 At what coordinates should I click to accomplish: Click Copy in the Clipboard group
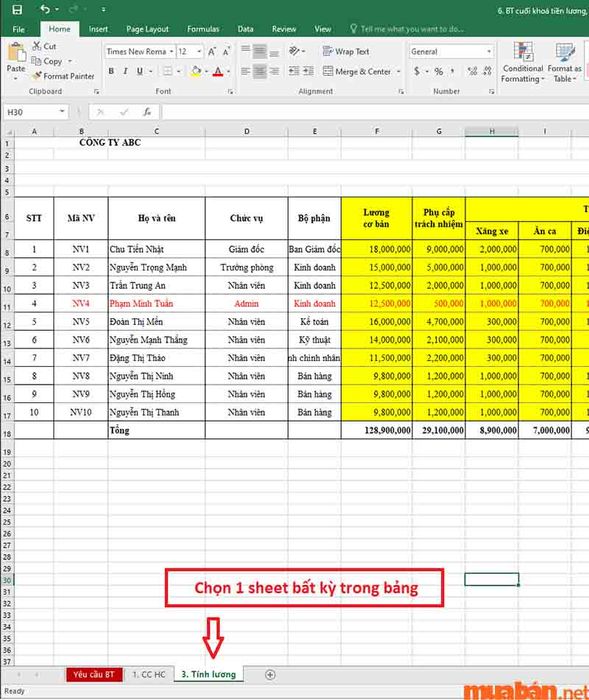click(47, 61)
